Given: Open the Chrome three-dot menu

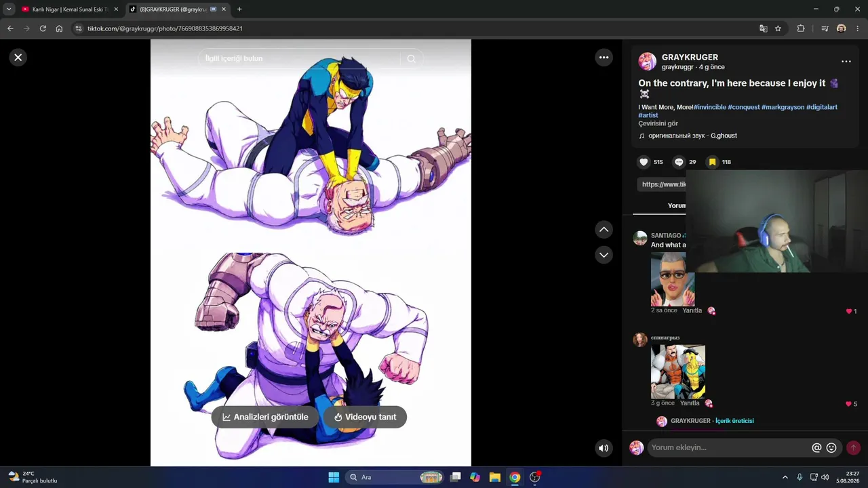Looking at the screenshot, I should [858, 28].
